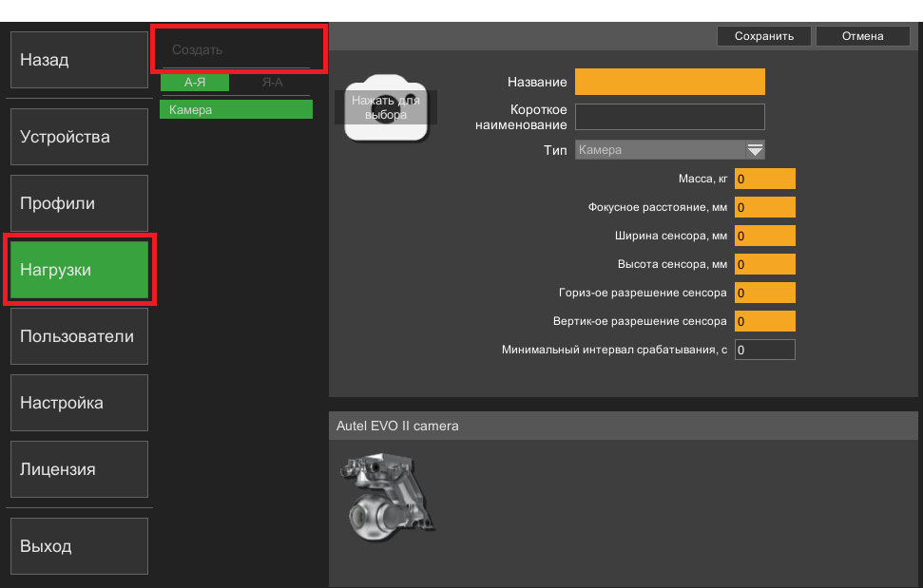Click the Назад button
This screenshot has height=588, width=923.
(80, 60)
